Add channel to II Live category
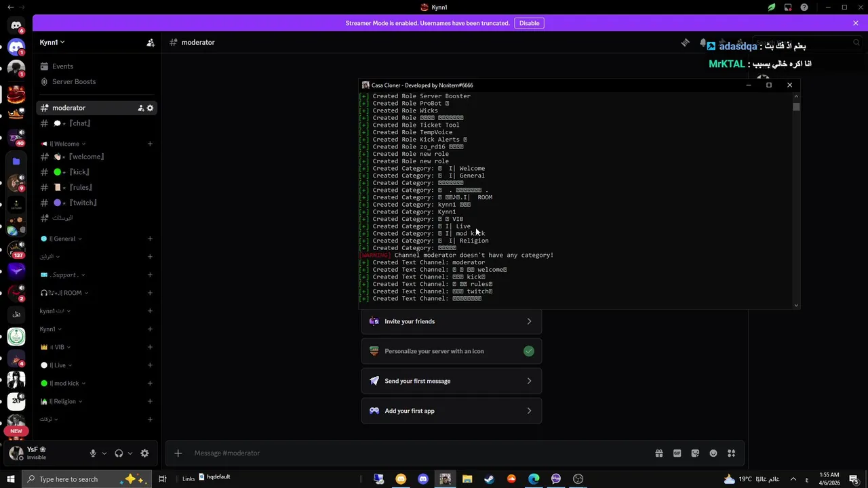Screen dimensions: 868x488 (150, 365)
